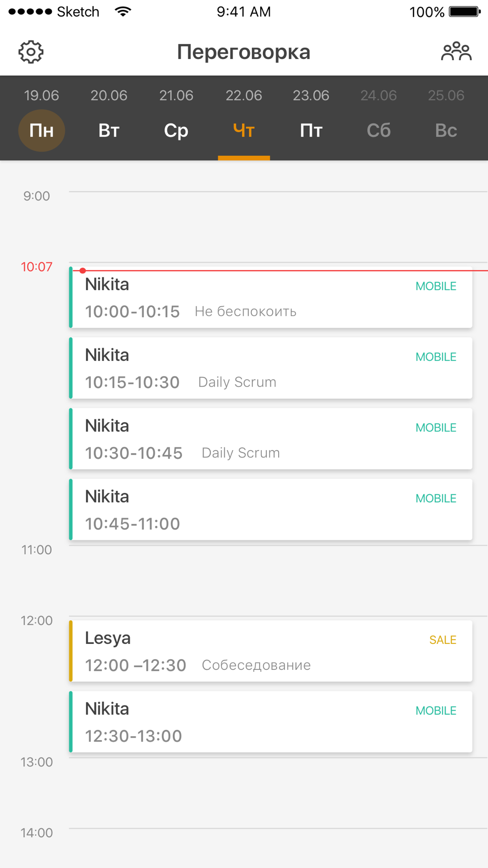Tap the red current-time marker dot
Image resolution: width=488 pixels, height=868 pixels.
83,270
